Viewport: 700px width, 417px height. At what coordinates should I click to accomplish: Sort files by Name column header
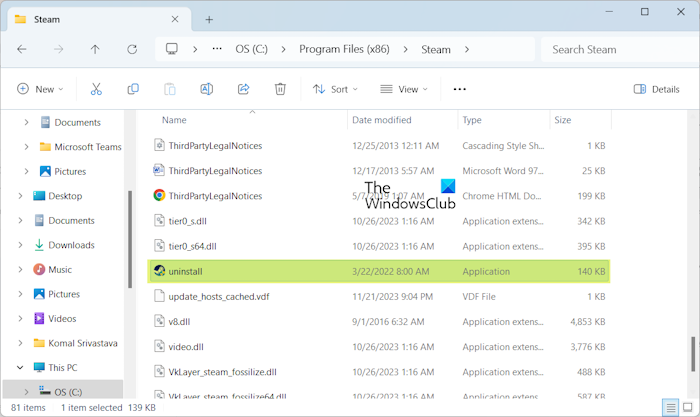(x=174, y=120)
